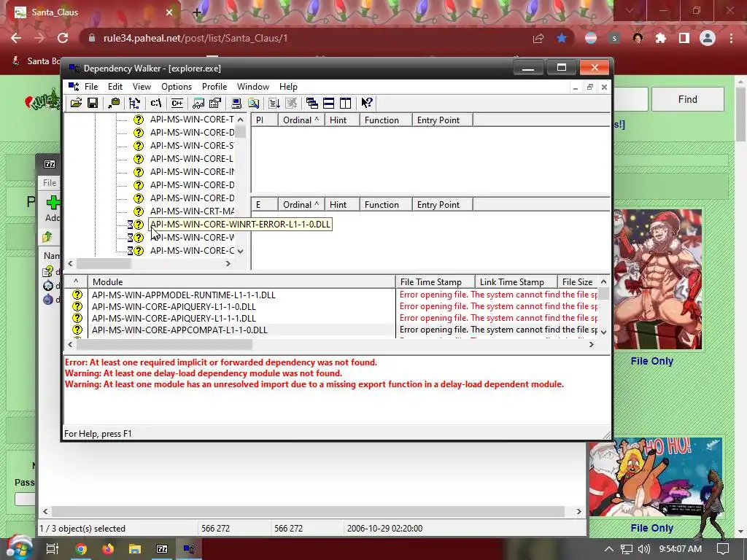
Task: Select API-MS-WIN-CORE-WINRT-ERROR-L1-1-0.DLL tree item
Action: (x=240, y=225)
